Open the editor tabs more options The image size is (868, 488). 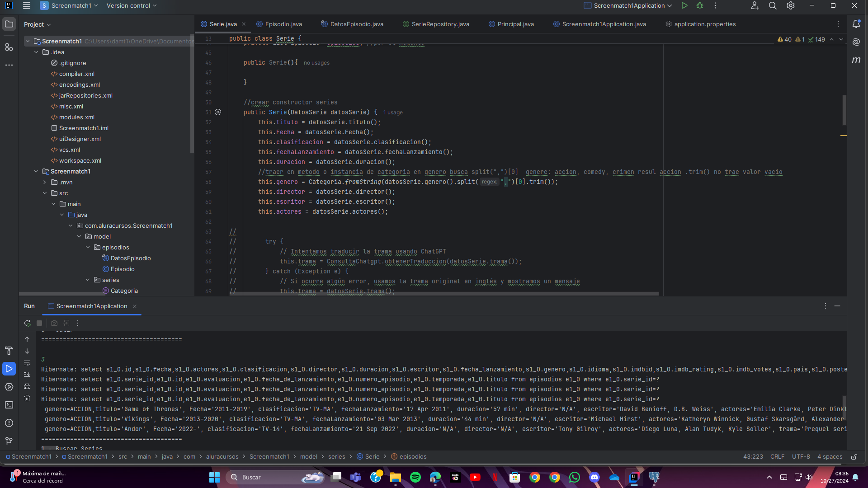point(838,24)
